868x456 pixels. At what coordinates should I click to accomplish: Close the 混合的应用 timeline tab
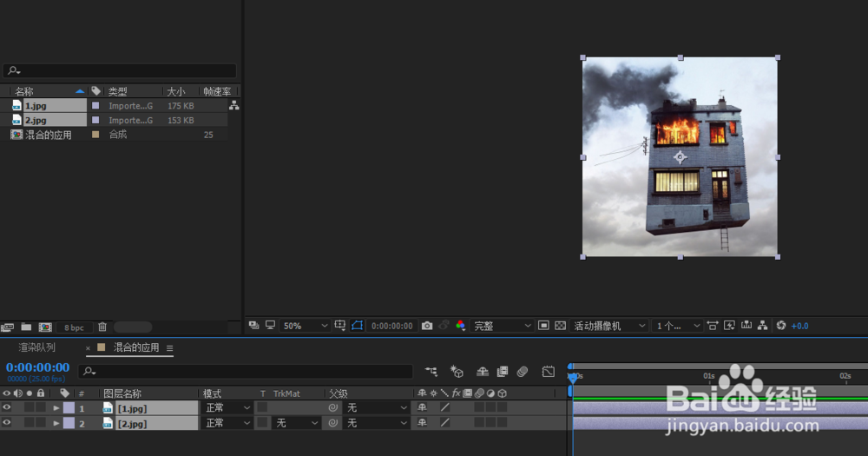[x=88, y=348]
